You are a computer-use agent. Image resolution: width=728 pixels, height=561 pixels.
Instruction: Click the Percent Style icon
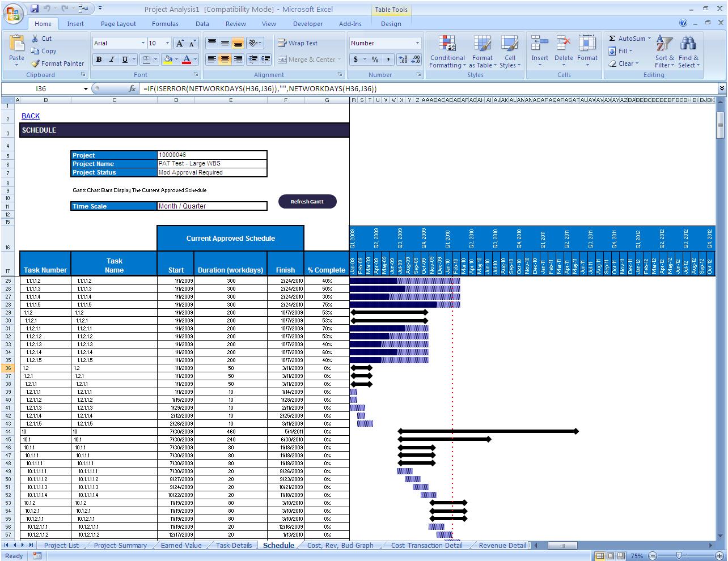[x=374, y=59]
